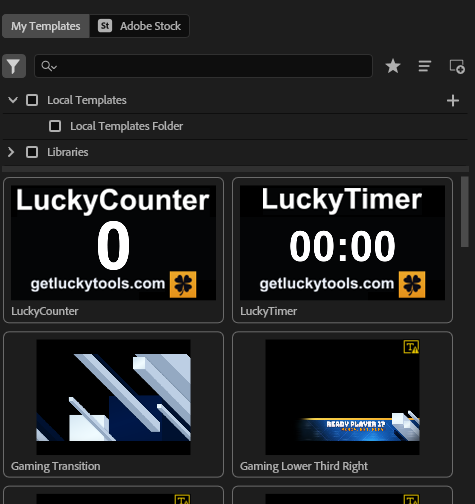
Task: Expand the Libraries section
Action: tap(11, 152)
